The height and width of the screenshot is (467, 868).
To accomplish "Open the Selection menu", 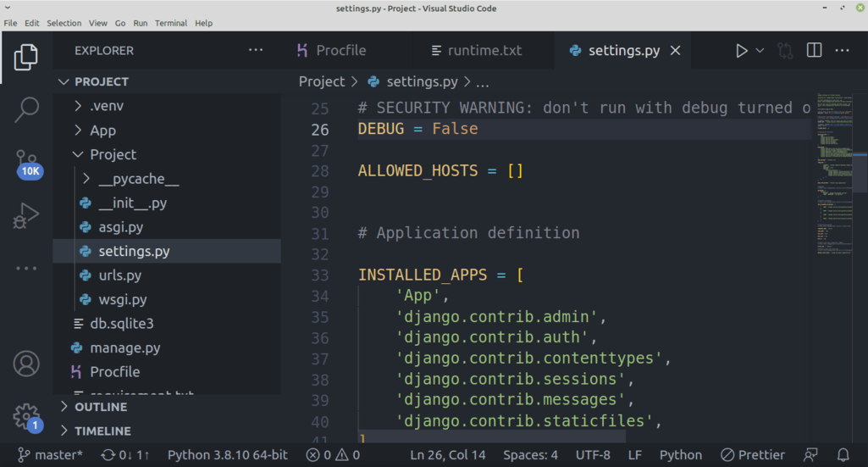I will coord(64,23).
